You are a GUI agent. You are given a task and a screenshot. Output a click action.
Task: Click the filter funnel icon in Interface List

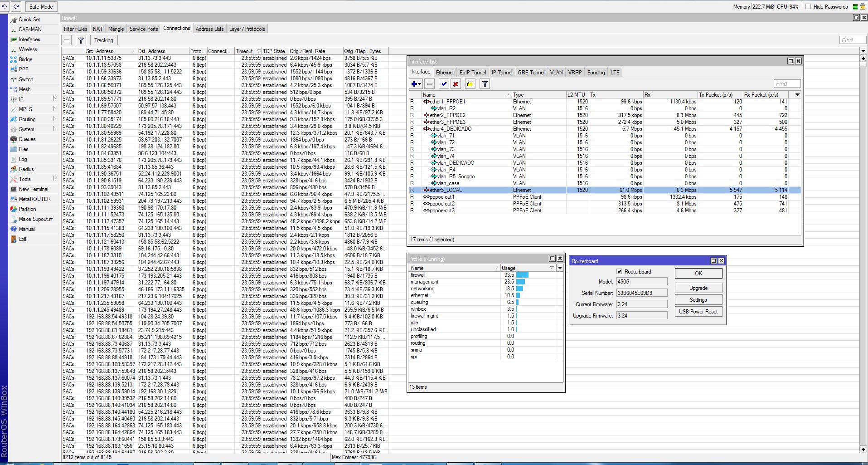485,84
